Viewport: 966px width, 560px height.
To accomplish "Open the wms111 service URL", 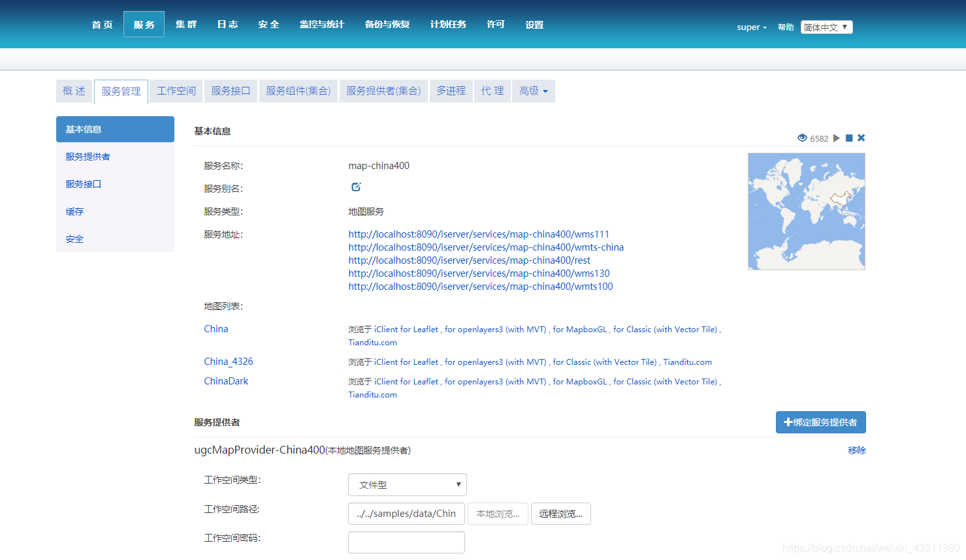I will coord(479,234).
